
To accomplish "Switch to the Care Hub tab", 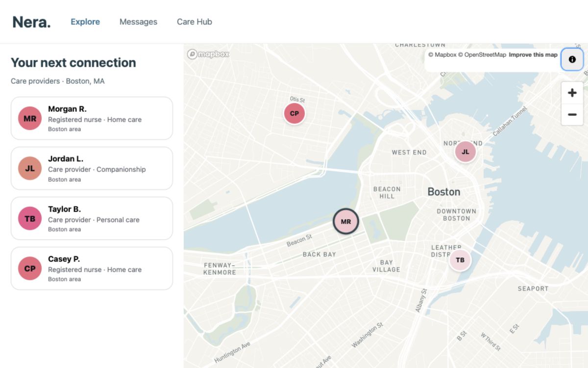I will point(195,22).
